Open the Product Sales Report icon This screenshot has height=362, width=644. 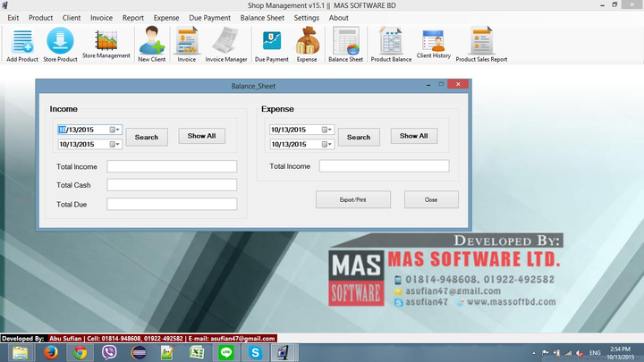click(x=481, y=43)
